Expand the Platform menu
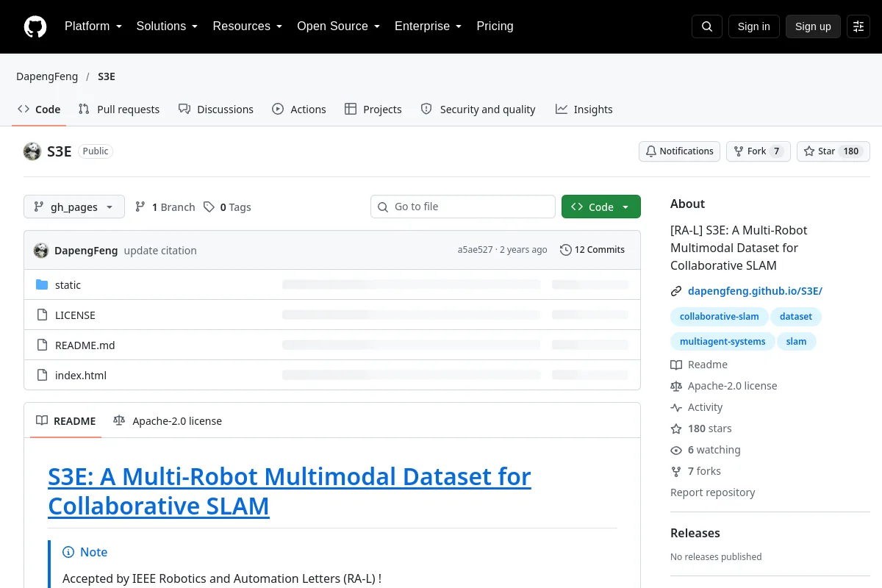The image size is (882, 588). (93, 26)
